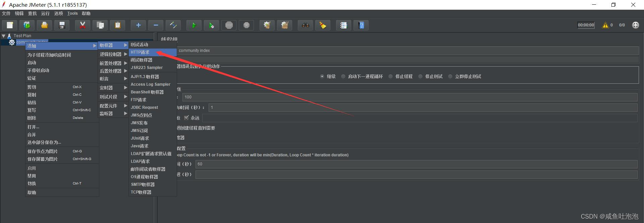Click the thread group gear icon
Image resolution: width=644 pixels, height=223 pixels.
click(12, 42)
